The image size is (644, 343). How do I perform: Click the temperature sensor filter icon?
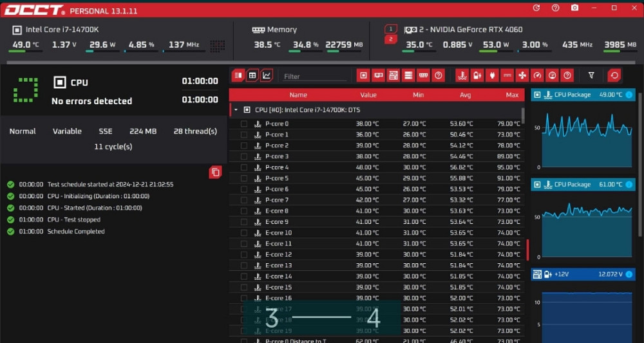pos(462,75)
